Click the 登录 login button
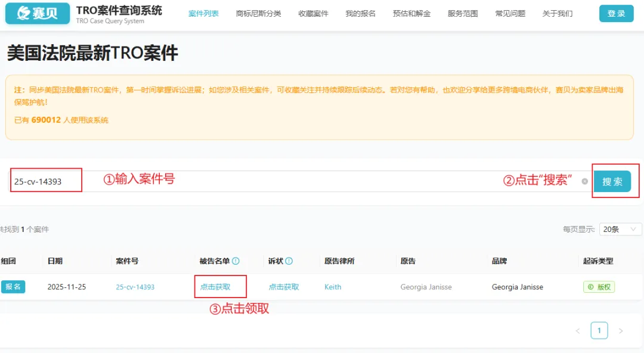This screenshot has height=353, width=644. (x=616, y=13)
